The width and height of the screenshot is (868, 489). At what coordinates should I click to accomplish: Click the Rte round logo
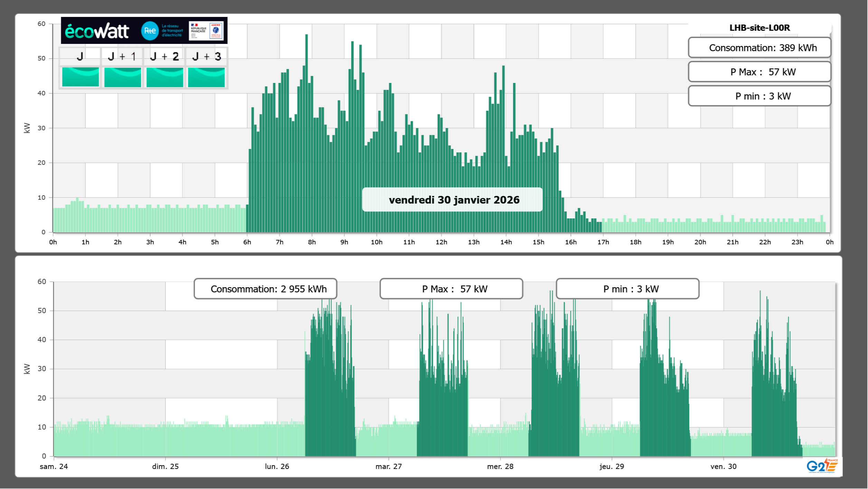point(150,31)
